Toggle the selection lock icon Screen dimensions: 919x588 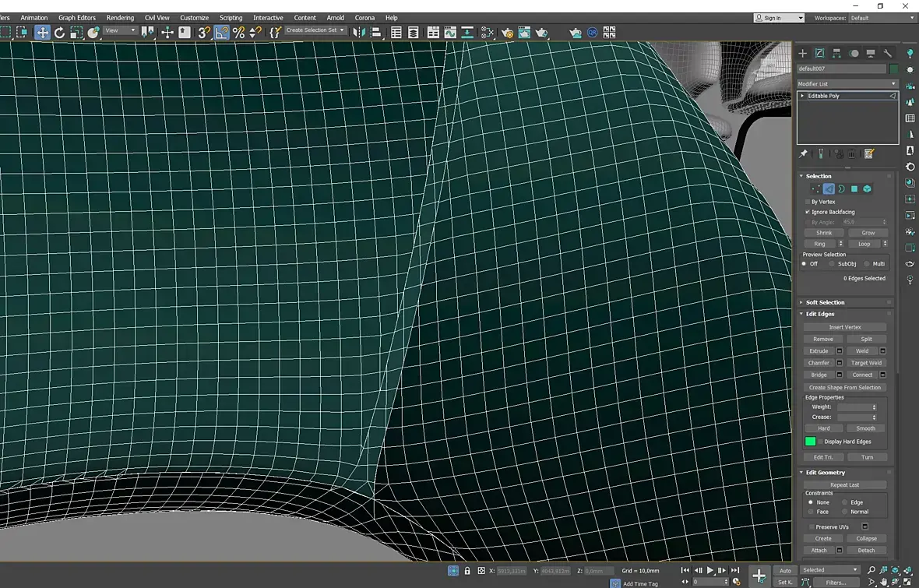pyautogui.click(x=467, y=571)
